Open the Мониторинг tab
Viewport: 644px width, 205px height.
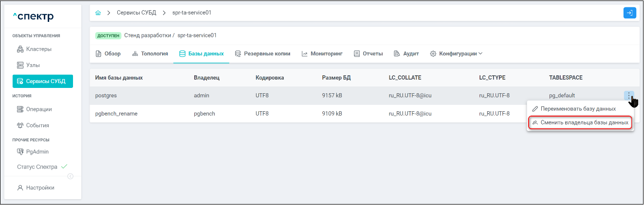pos(322,54)
